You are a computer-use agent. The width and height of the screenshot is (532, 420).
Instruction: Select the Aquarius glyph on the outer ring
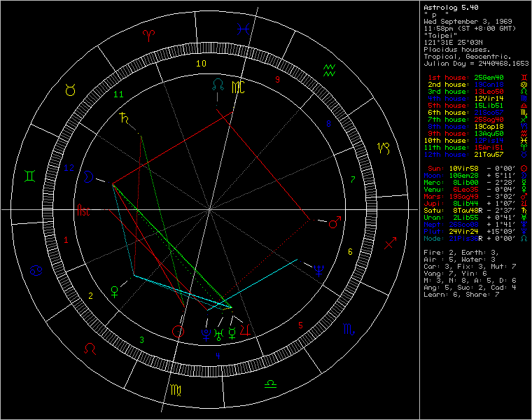(329, 70)
